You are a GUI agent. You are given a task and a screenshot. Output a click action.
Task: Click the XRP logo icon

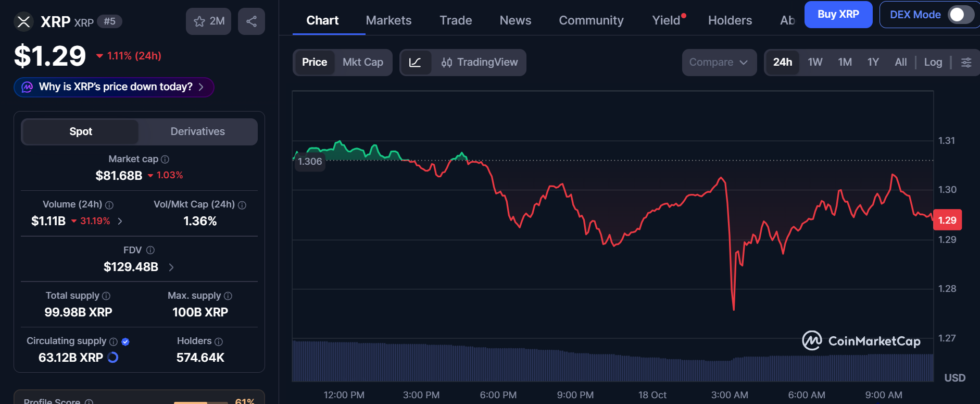pos(23,21)
